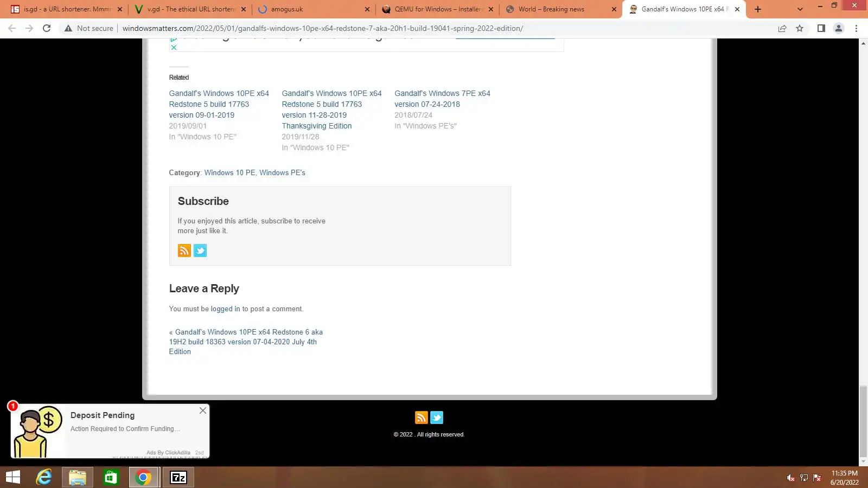
Task: Click the RSS feed icon in Subscribe box
Action: (184, 251)
